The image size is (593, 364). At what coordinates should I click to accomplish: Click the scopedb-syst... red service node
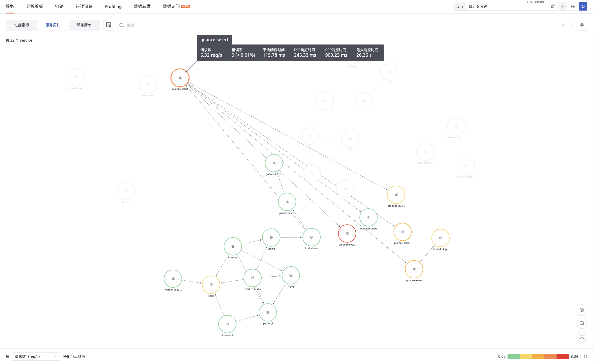[347, 233]
